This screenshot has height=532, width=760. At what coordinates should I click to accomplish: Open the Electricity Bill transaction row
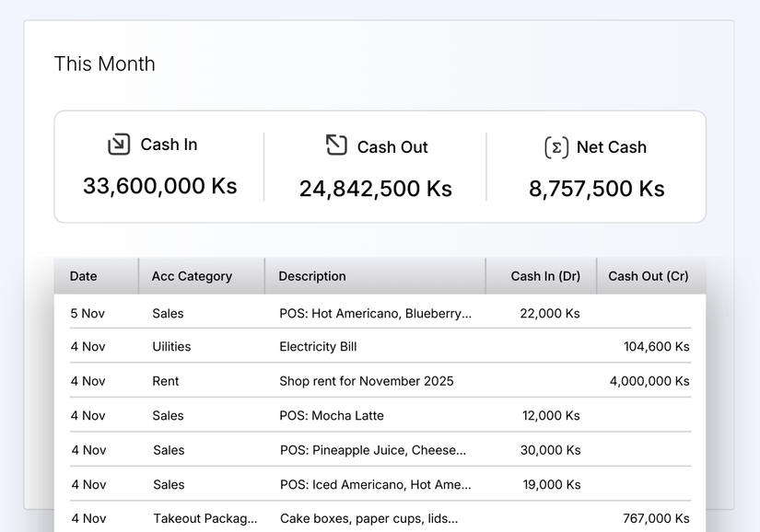click(x=316, y=347)
